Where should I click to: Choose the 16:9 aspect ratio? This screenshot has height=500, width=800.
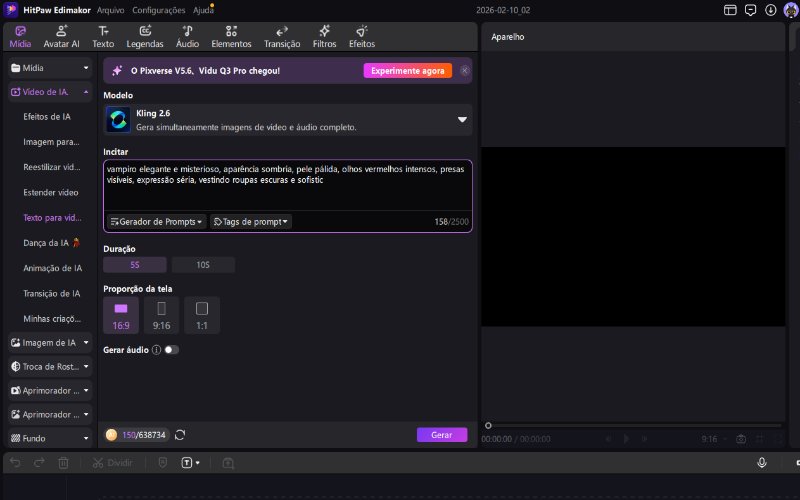[x=121, y=315]
